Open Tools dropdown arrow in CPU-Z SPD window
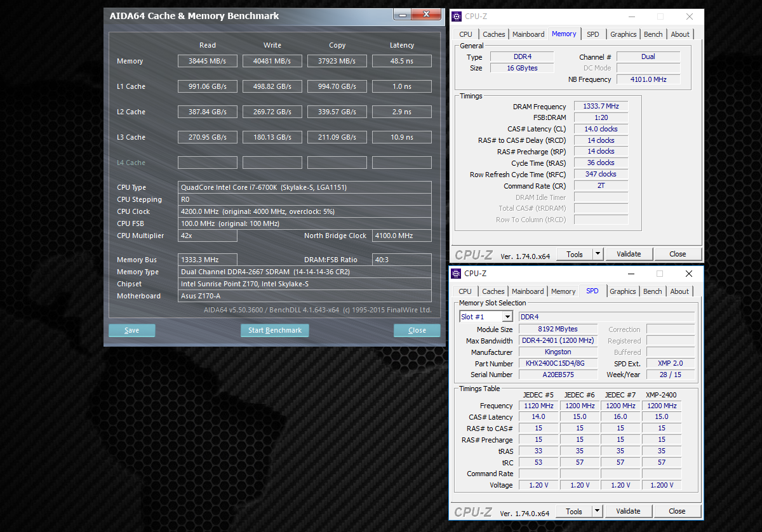Image resolution: width=762 pixels, height=532 pixels. tap(598, 511)
